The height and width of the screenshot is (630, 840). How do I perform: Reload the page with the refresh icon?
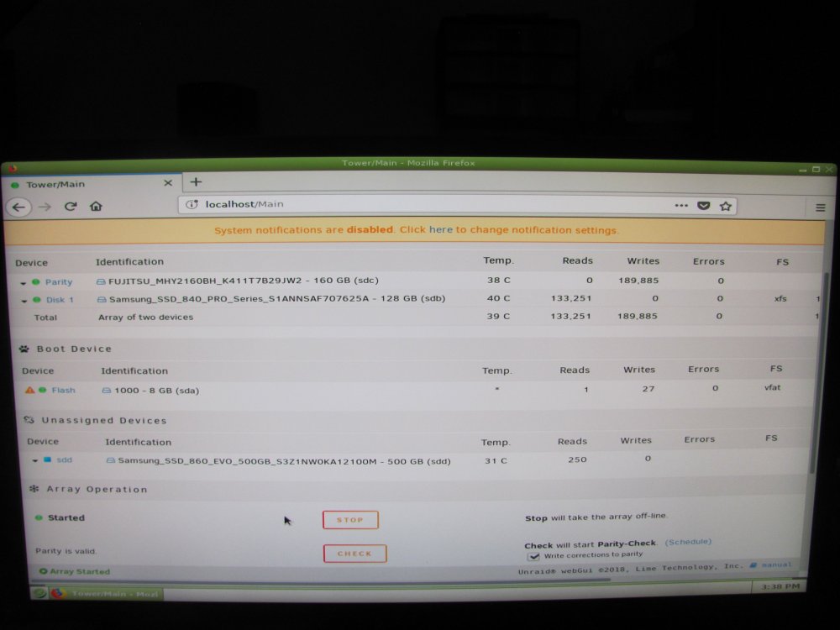(x=71, y=207)
